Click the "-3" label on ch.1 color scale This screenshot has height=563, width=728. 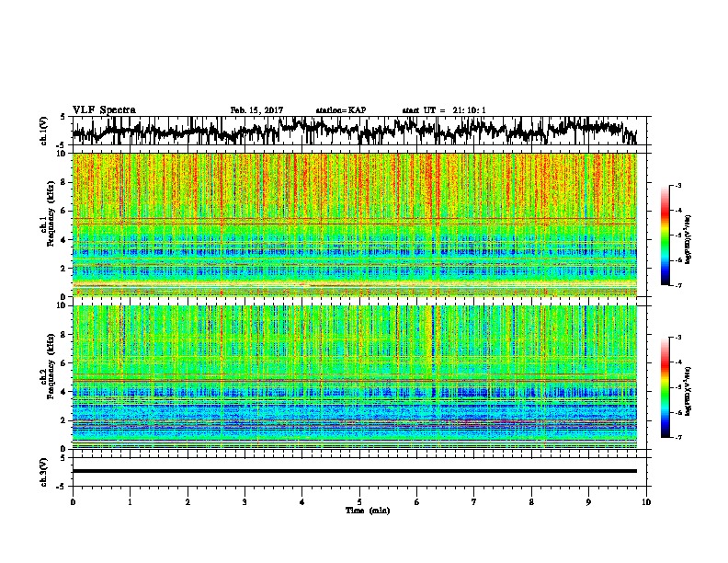(x=677, y=185)
